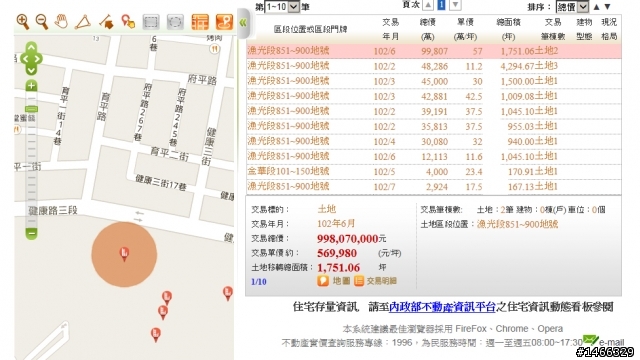Click the 現況格局 column header
The width and height of the screenshot is (640, 360).
tap(609, 29)
